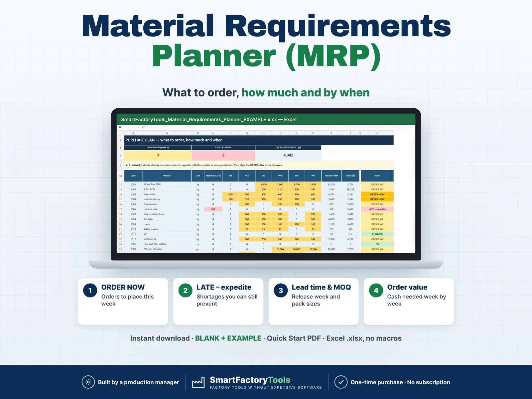Click the pink LATE – EXPEDITE count cell
Viewport: 532px width, 399px height.
coord(223,155)
